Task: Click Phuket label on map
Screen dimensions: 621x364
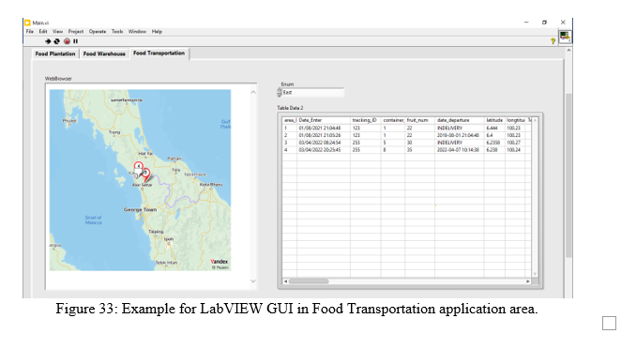Action: [69, 121]
